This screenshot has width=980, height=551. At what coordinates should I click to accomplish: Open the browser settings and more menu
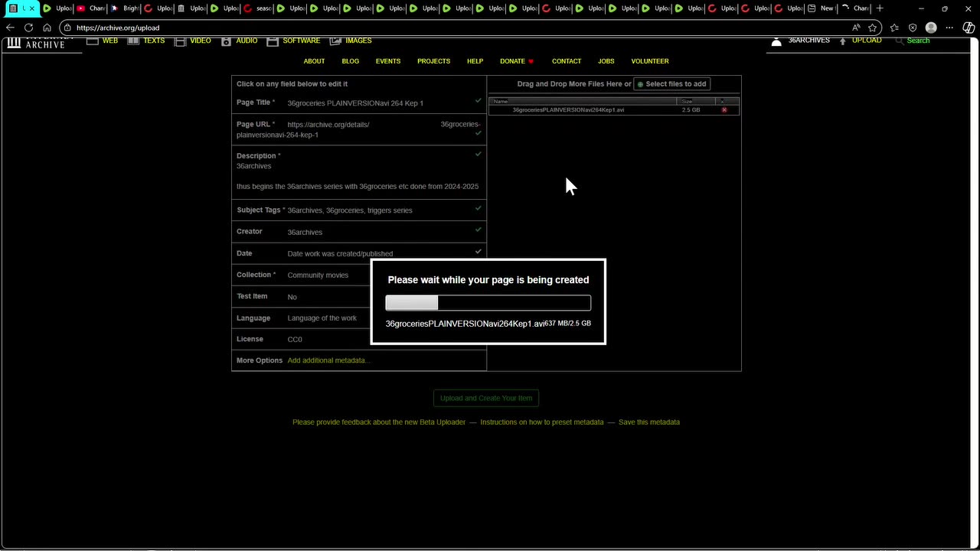click(949, 28)
